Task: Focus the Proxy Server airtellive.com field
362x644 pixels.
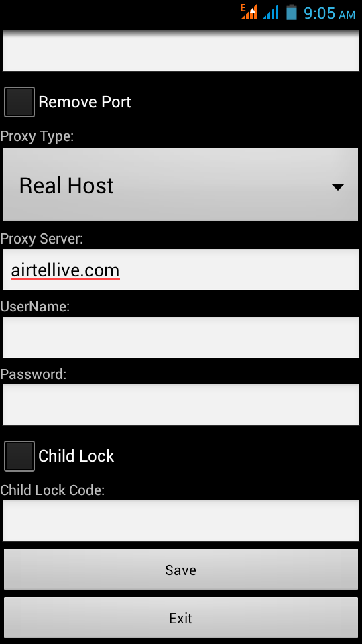Action: (180, 270)
